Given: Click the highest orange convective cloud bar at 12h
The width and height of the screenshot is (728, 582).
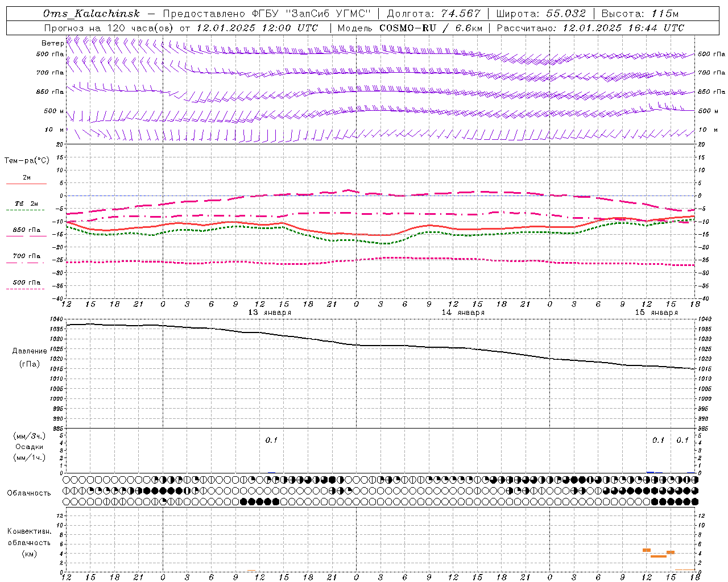Looking at the screenshot, I should click(x=647, y=550).
